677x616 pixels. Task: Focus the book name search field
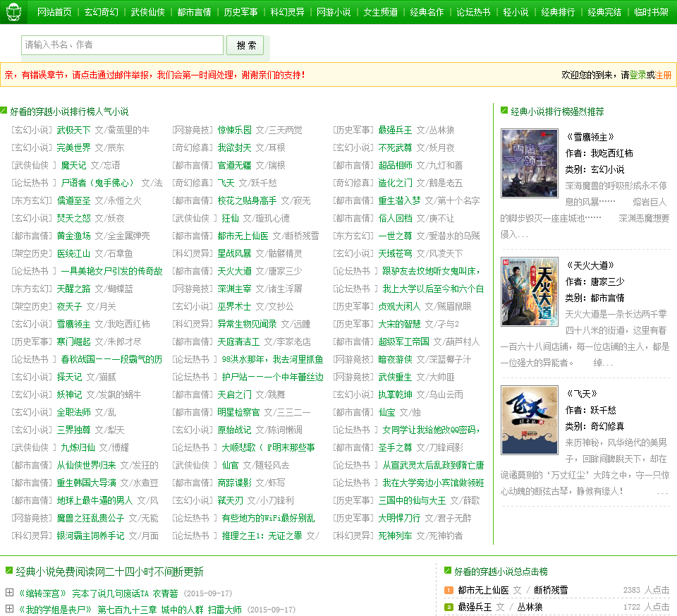click(x=122, y=45)
